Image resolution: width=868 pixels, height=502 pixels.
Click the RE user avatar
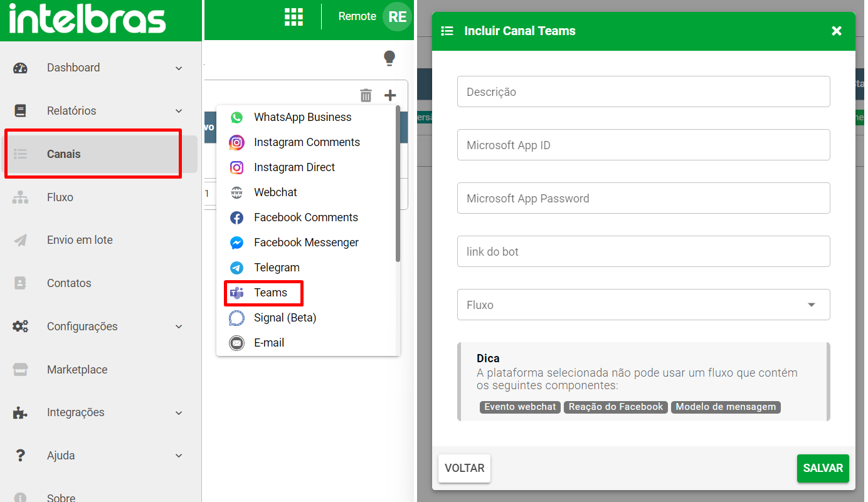pyautogui.click(x=398, y=17)
